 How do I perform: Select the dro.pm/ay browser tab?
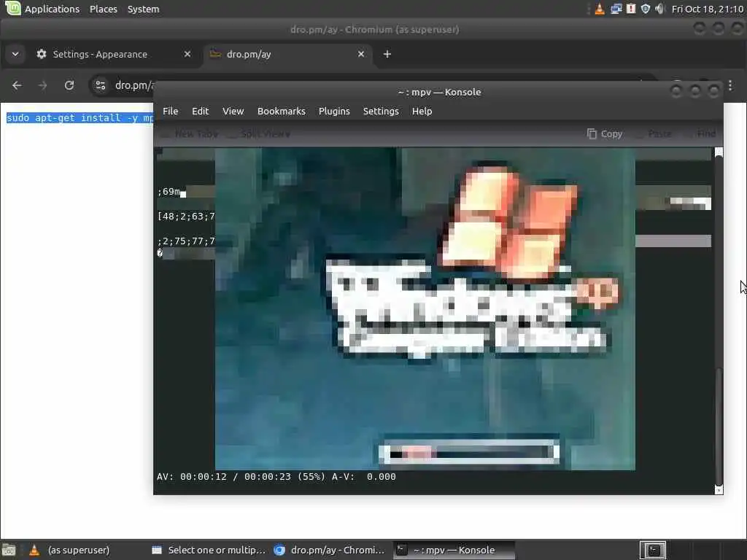[x=287, y=54]
